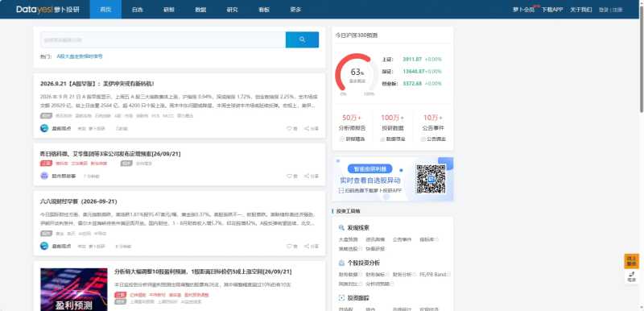Screen dimensions: 644x311
Task: Click the 上证 index value 3911.87
Action: pyautogui.click(x=412, y=60)
